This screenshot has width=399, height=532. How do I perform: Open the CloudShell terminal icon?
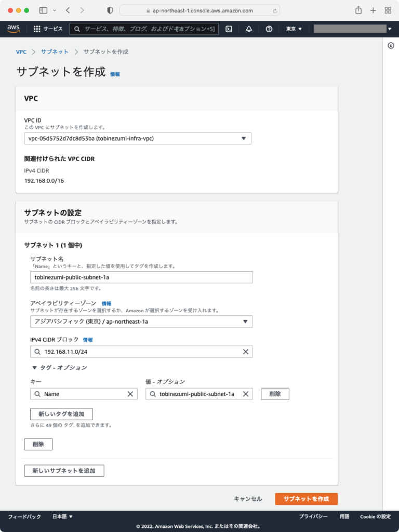click(229, 29)
